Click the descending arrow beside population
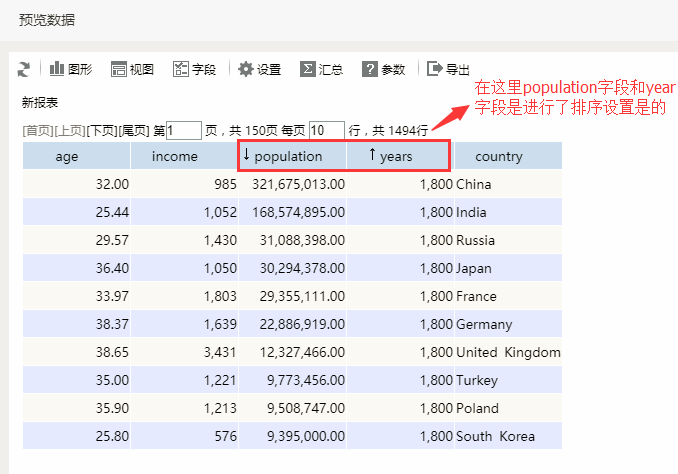The width and height of the screenshot is (678, 474). coord(246,154)
